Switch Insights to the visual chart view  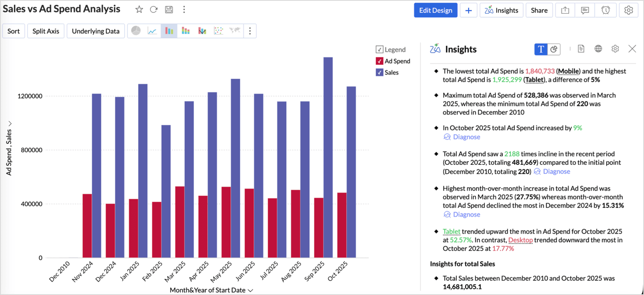pyautogui.click(x=554, y=49)
